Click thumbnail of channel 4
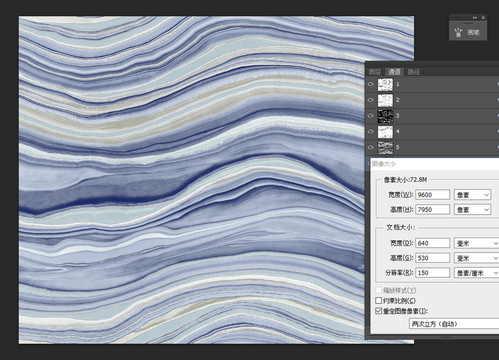 pyautogui.click(x=385, y=132)
